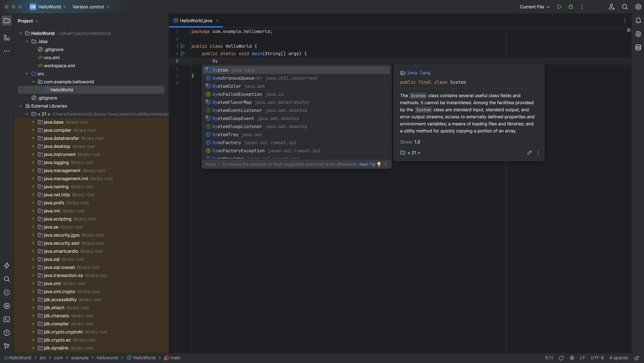
Task: Run main via the gutter play icon on line 4
Action: (183, 53)
